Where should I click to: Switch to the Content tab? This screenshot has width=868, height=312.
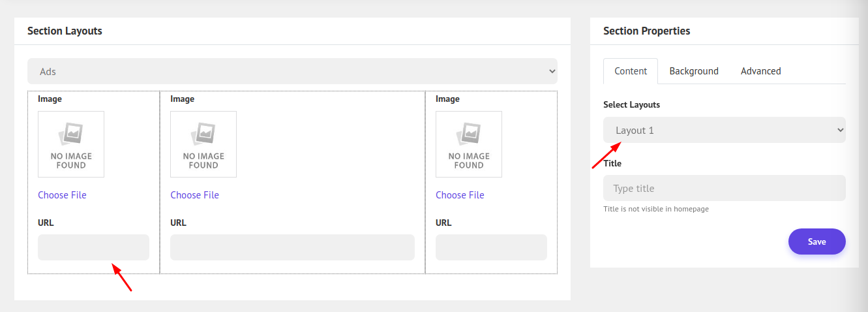click(x=631, y=71)
